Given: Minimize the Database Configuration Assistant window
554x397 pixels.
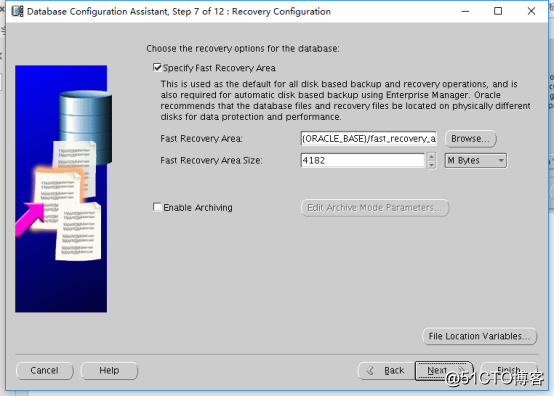Looking at the screenshot, I should [465, 11].
